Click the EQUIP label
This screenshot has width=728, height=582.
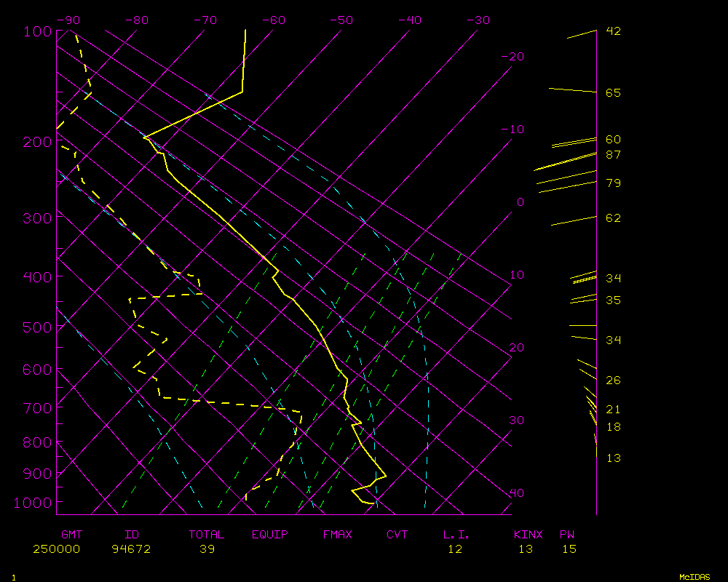click(270, 535)
